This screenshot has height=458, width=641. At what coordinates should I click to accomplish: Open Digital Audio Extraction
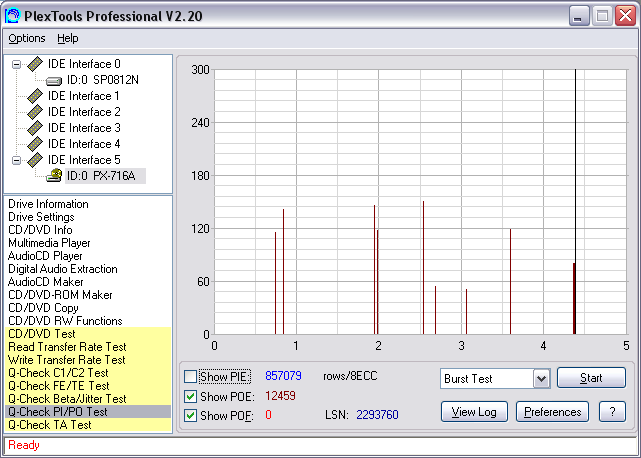pos(63,269)
